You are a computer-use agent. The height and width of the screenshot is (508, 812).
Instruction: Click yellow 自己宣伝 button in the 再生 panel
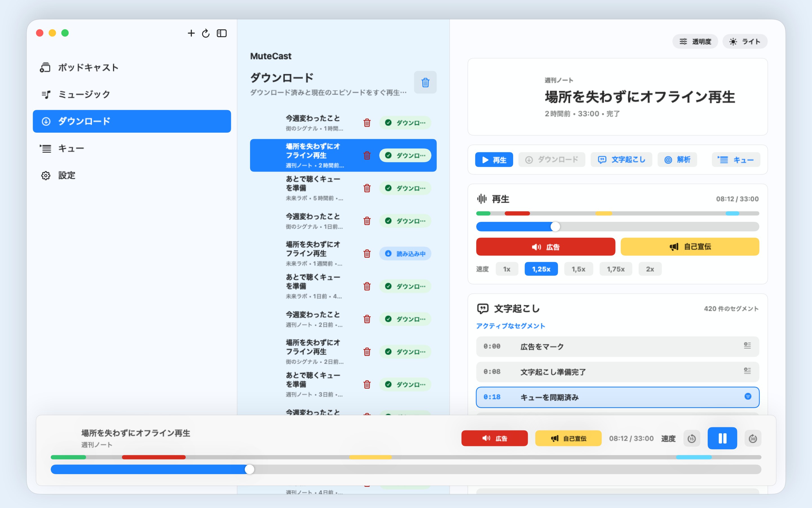click(x=690, y=247)
